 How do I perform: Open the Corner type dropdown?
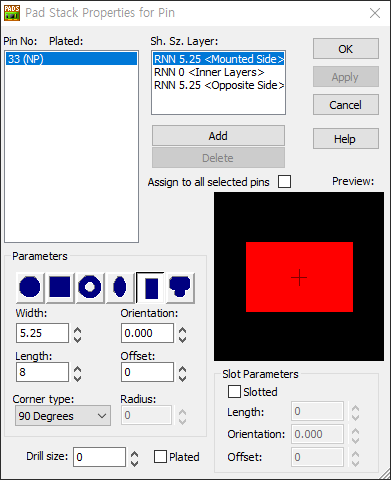pyautogui.click(x=63, y=416)
